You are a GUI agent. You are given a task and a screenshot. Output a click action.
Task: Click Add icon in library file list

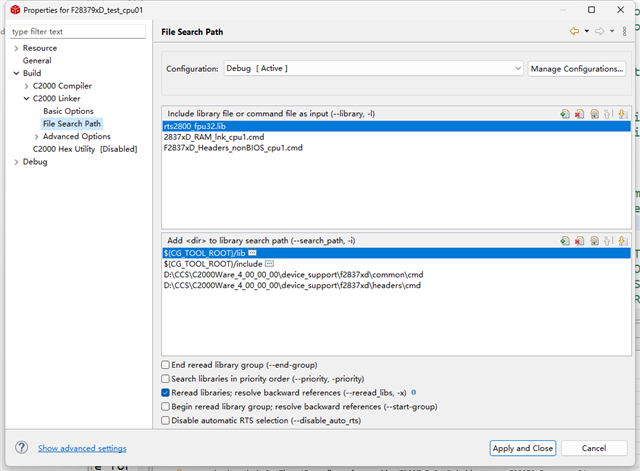[566, 115]
